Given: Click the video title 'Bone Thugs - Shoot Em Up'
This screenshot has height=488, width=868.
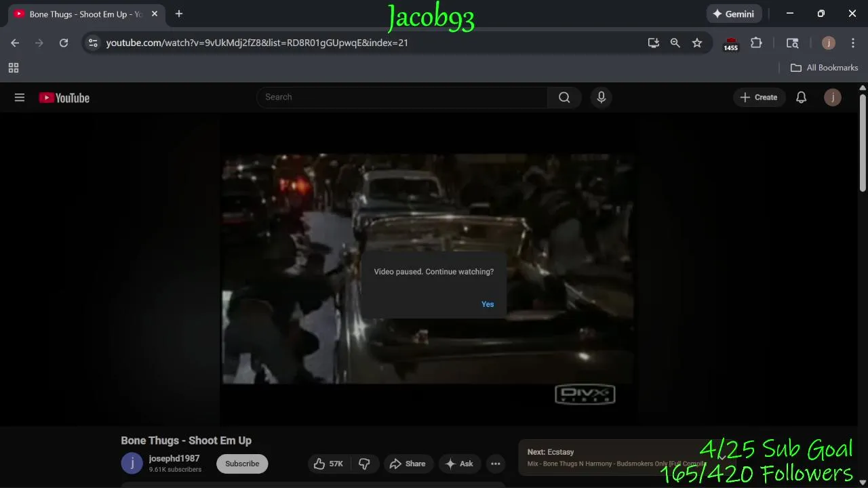Looking at the screenshot, I should [x=186, y=441].
